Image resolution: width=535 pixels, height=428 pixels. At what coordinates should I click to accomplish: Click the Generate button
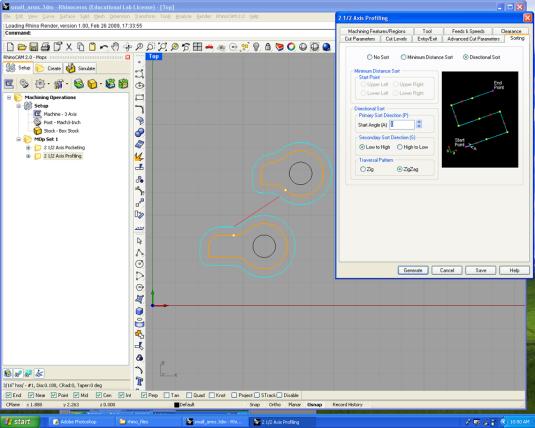413,270
